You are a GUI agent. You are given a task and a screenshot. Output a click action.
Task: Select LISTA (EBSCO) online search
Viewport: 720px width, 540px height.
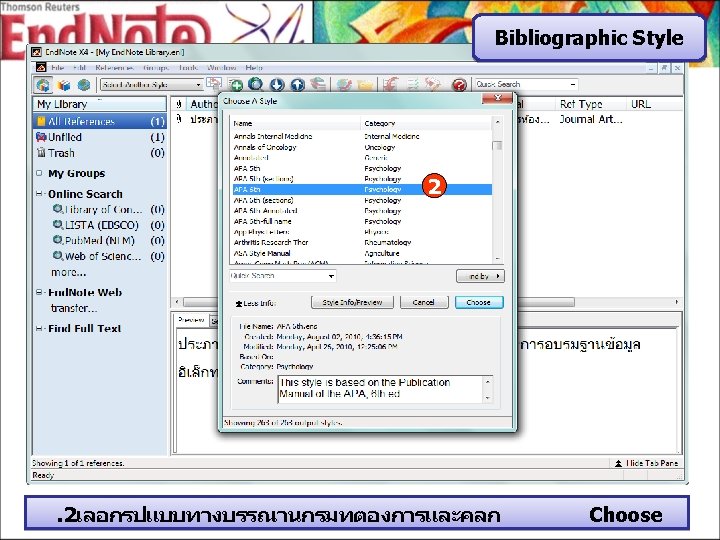click(108, 225)
